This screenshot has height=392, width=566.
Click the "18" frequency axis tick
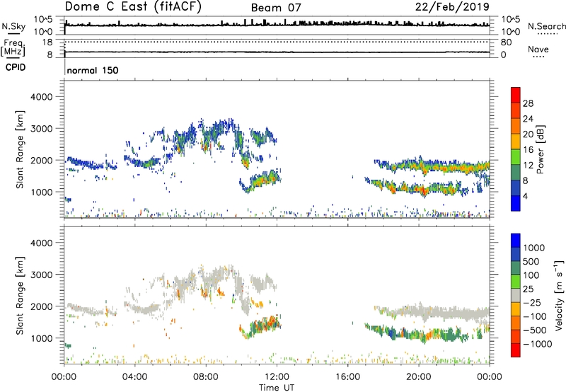[47, 42]
